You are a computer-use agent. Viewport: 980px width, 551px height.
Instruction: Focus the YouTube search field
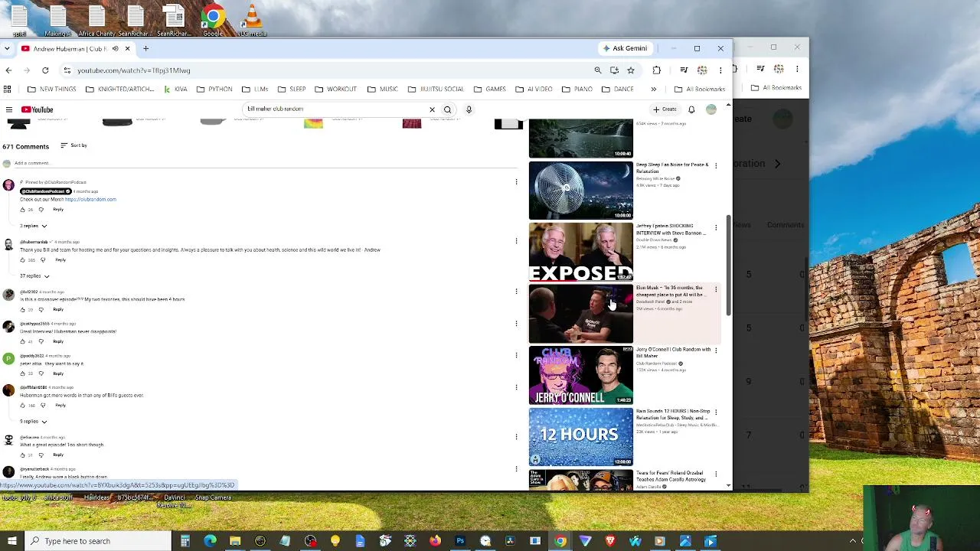click(x=335, y=109)
